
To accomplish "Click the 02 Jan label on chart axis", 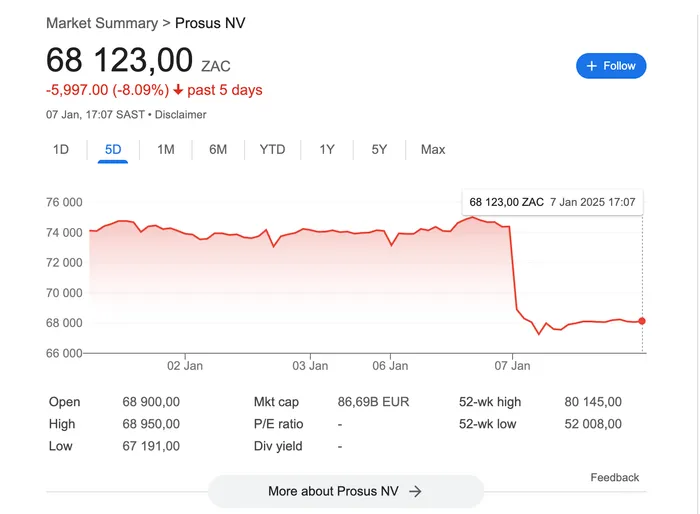I will point(185,366).
